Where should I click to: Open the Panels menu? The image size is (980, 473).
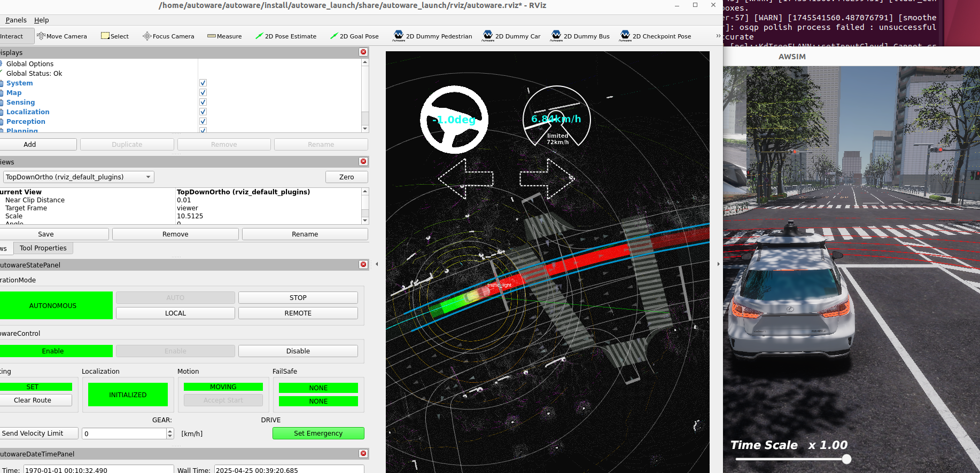pyautogui.click(x=16, y=20)
